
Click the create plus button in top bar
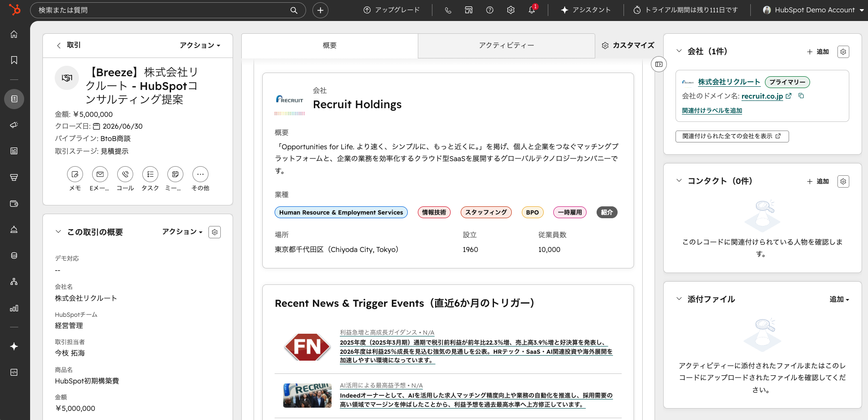pyautogui.click(x=320, y=10)
